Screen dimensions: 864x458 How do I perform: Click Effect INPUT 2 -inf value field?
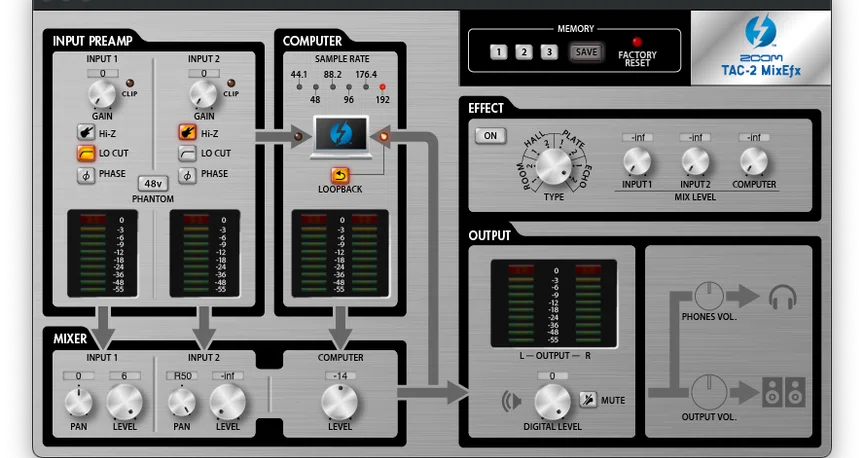pyautogui.click(x=695, y=137)
